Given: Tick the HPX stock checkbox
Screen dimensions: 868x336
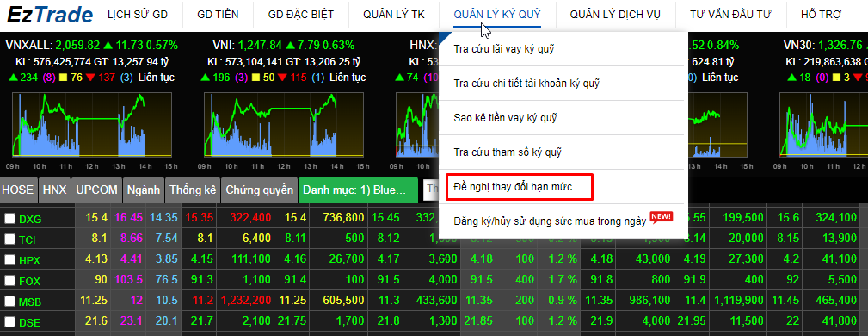Looking at the screenshot, I should click(10, 259).
